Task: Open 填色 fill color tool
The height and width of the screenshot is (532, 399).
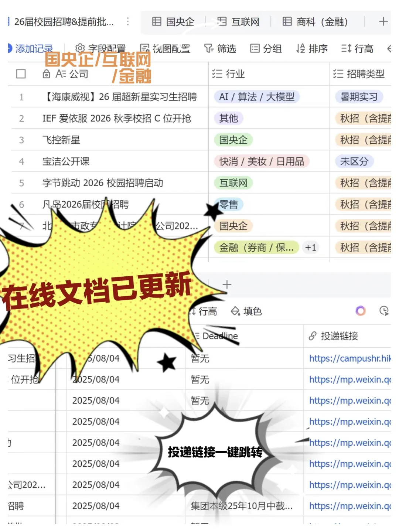Action: pos(246,311)
